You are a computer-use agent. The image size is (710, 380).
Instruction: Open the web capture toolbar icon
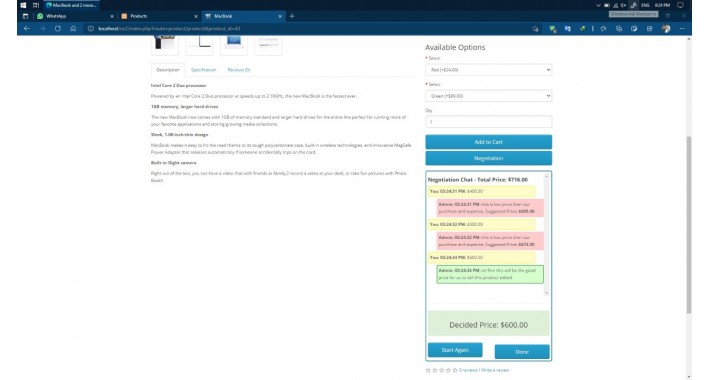coord(634,29)
